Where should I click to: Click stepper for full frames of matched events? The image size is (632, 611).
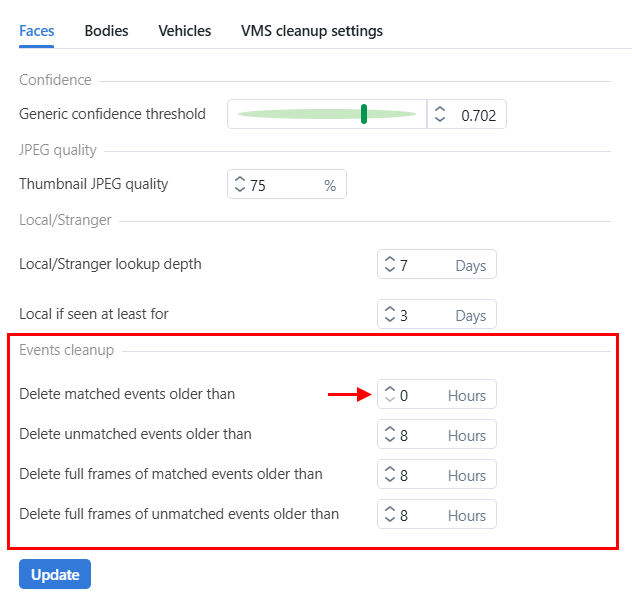(x=389, y=475)
